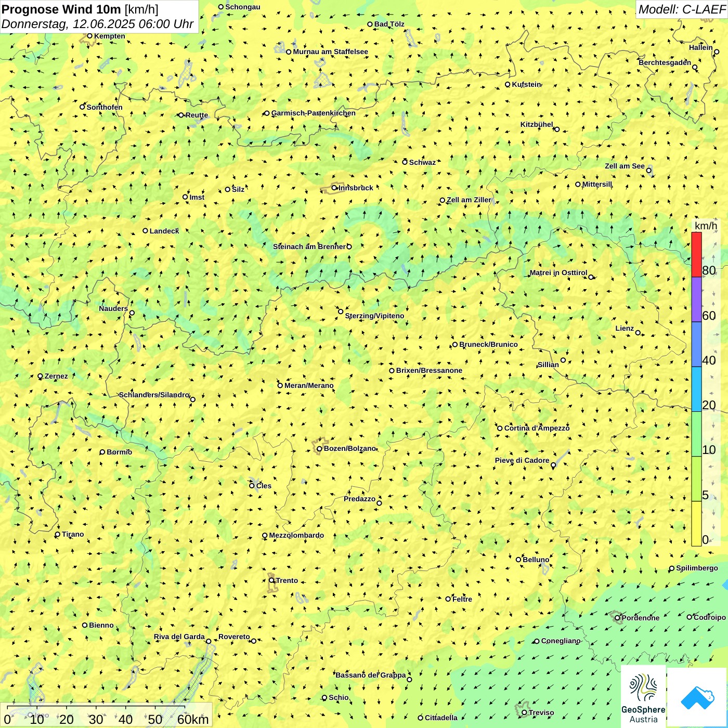Click the Modell: C-LAEF label
This screenshot has height=728, width=728.
click(x=682, y=9)
